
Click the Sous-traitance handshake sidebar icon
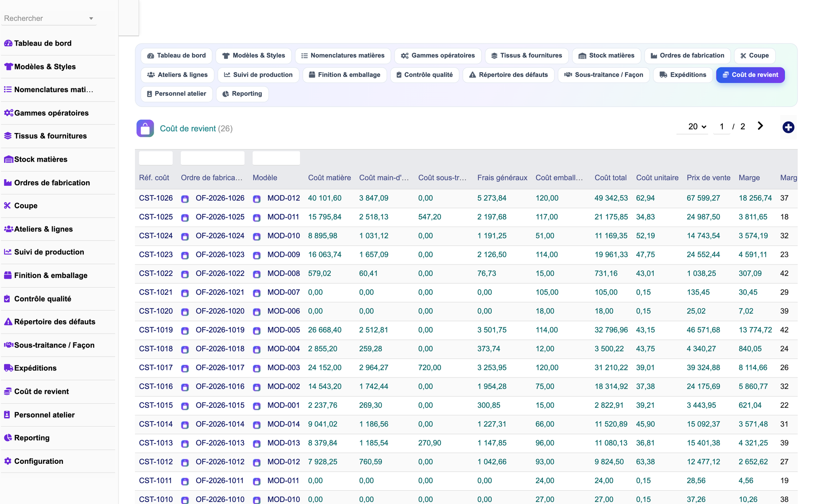pos(8,345)
